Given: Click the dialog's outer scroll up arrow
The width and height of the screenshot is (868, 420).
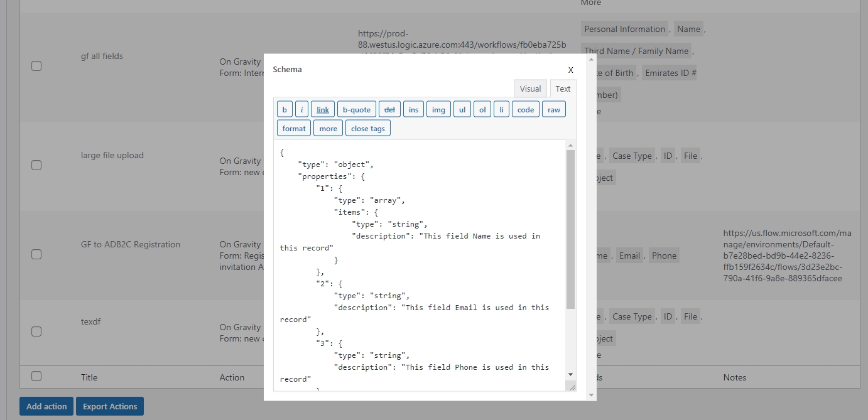Looking at the screenshot, I should tap(590, 60).
